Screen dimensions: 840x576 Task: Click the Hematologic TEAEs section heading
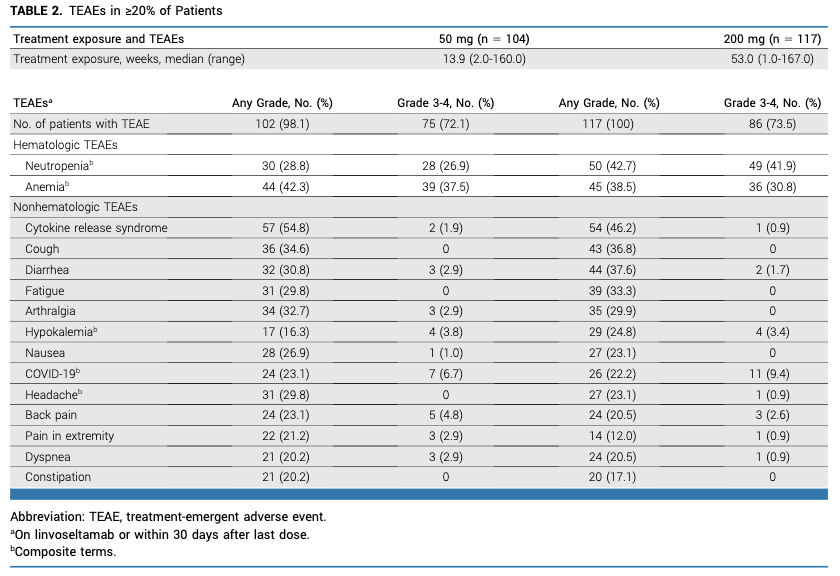(x=65, y=145)
